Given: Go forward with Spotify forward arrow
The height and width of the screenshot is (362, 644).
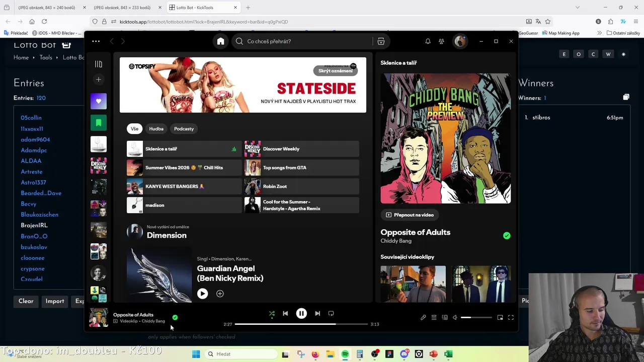Looking at the screenshot, I should [123, 41].
